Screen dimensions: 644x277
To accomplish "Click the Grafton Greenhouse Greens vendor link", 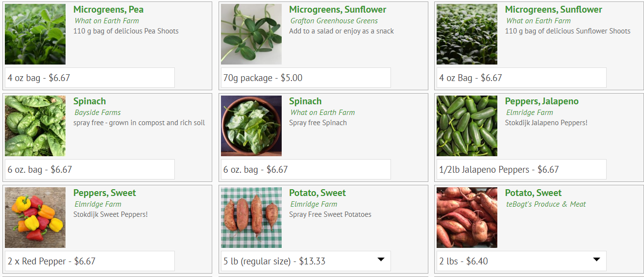I will [334, 21].
